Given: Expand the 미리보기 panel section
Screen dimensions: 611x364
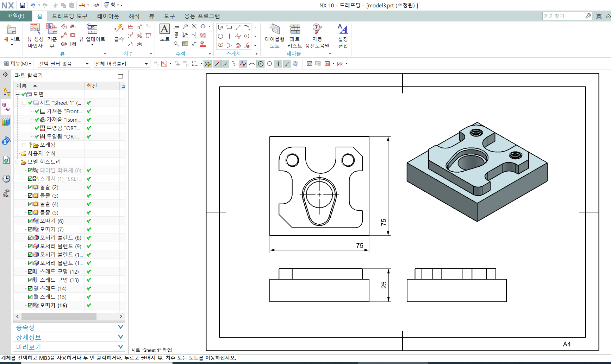Looking at the screenshot, I should tap(69, 347).
